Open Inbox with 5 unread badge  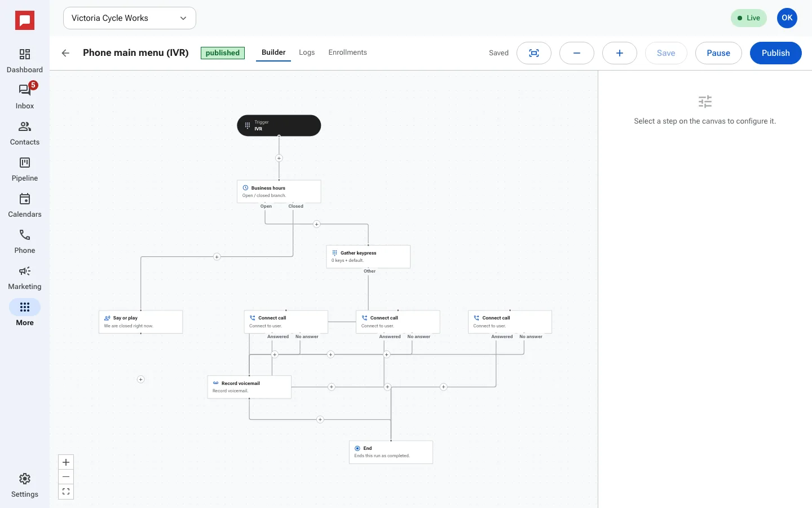(25, 97)
